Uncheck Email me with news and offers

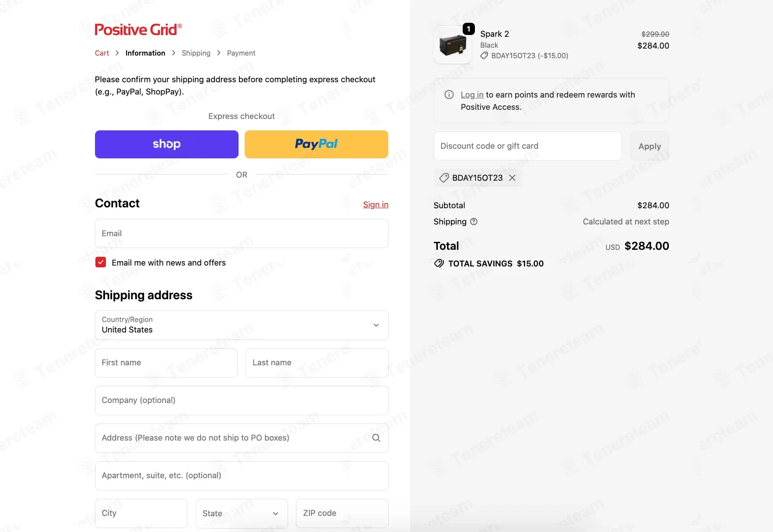pos(101,262)
